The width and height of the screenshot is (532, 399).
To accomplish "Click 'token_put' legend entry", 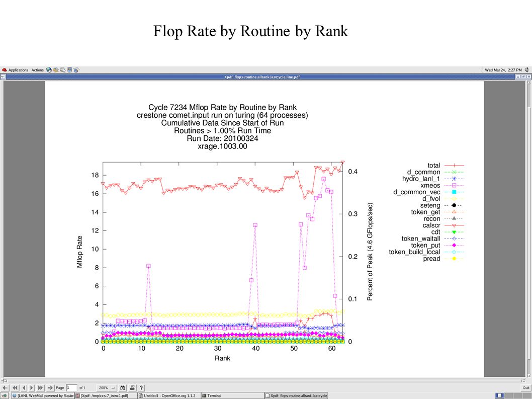I will [437, 245].
